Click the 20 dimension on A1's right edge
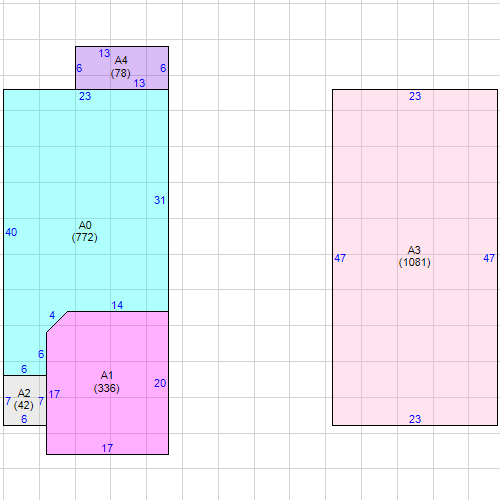Screen dimensions: 500x500 (160, 383)
